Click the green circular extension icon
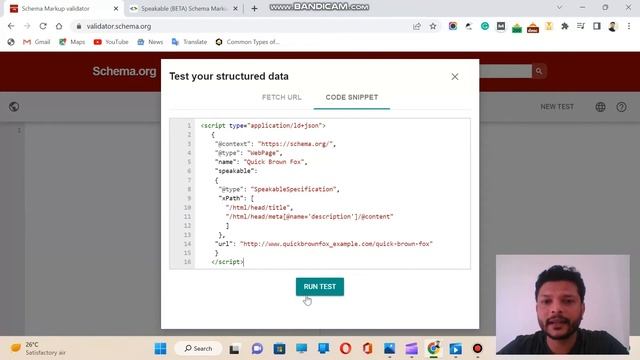 pyautogui.click(x=484, y=26)
